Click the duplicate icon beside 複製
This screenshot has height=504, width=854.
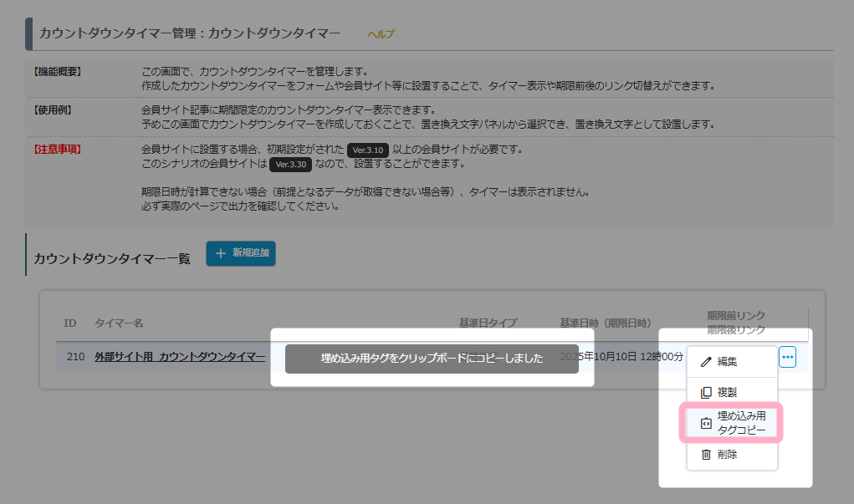[706, 392]
